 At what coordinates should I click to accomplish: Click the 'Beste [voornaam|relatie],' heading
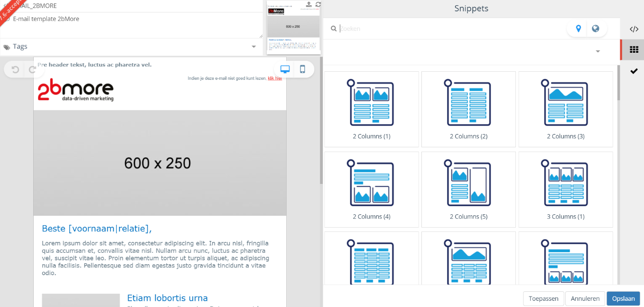tap(97, 229)
